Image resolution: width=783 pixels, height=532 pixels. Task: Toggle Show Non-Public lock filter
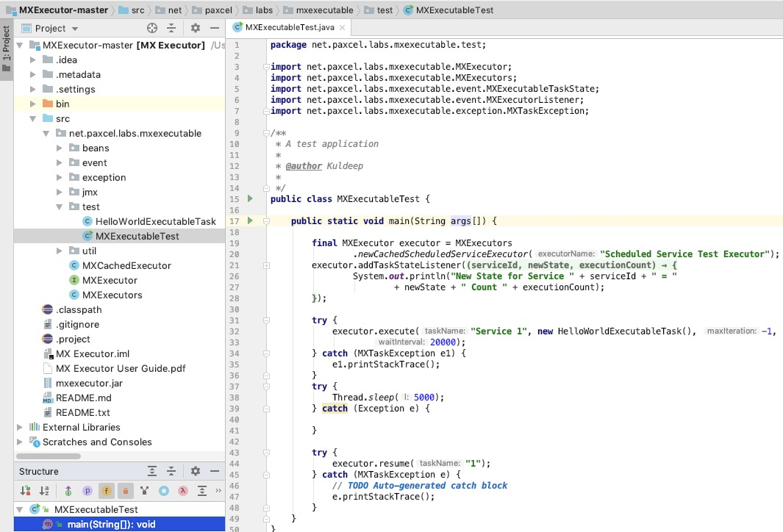tap(125, 491)
